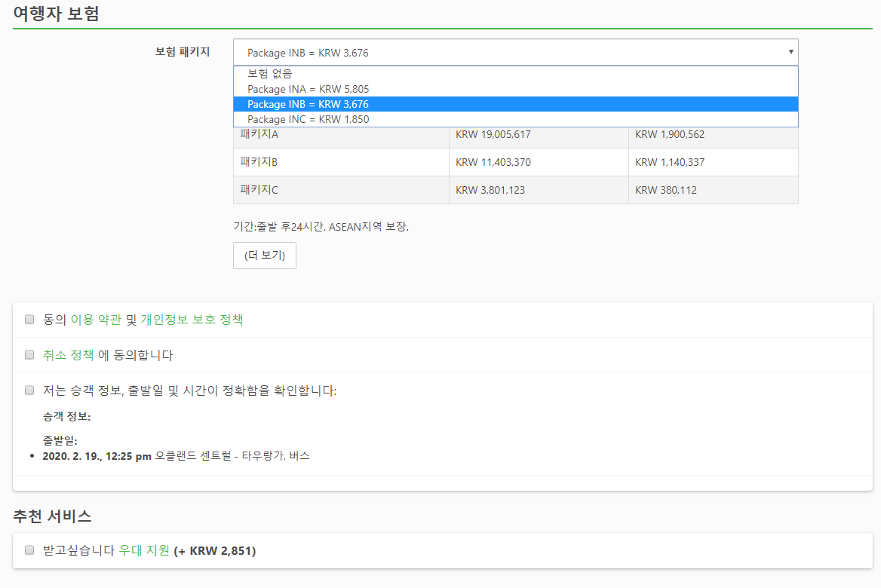The height and width of the screenshot is (588, 881).
Task: Click the departure date 2020. 2. 19., 12:25 pm
Action: [97, 456]
